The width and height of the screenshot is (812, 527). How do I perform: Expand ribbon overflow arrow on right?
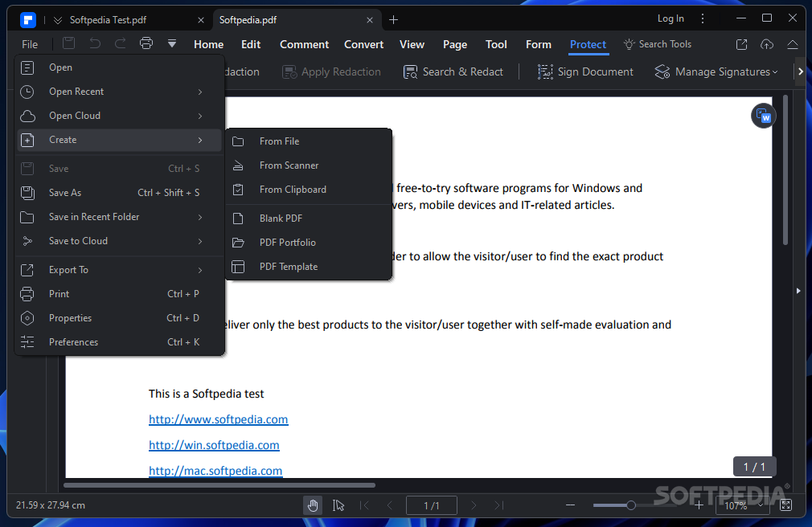801,71
